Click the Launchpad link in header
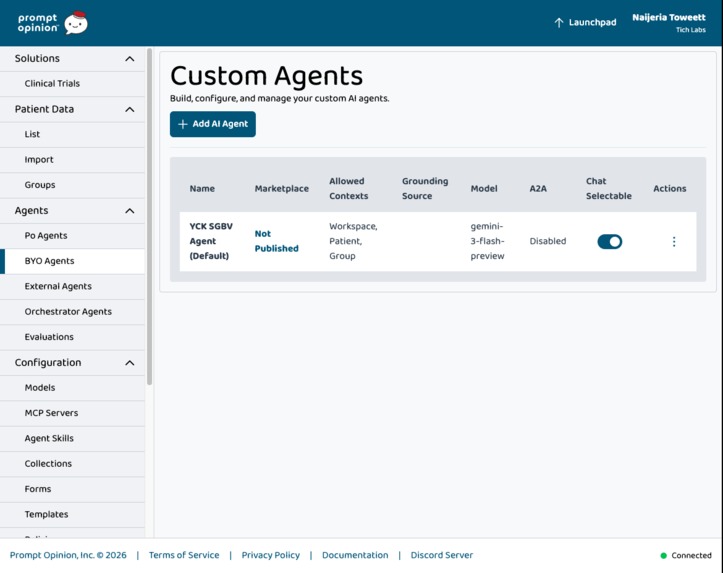The image size is (723, 573). pos(585,23)
